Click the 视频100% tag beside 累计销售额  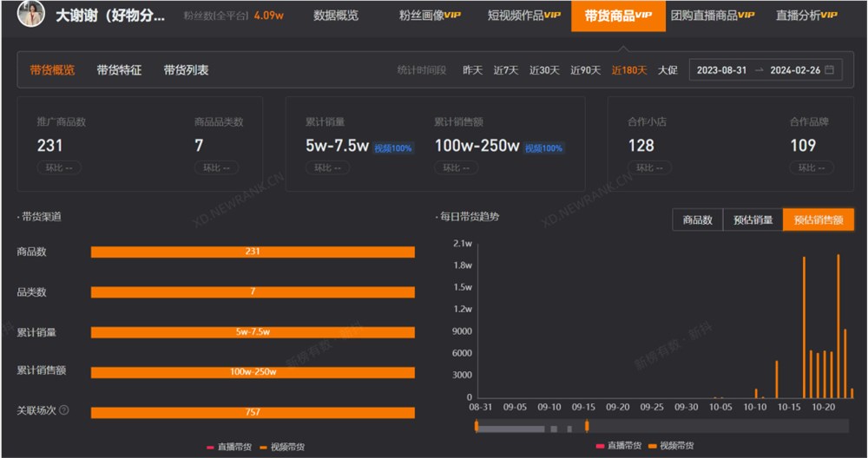(x=543, y=148)
